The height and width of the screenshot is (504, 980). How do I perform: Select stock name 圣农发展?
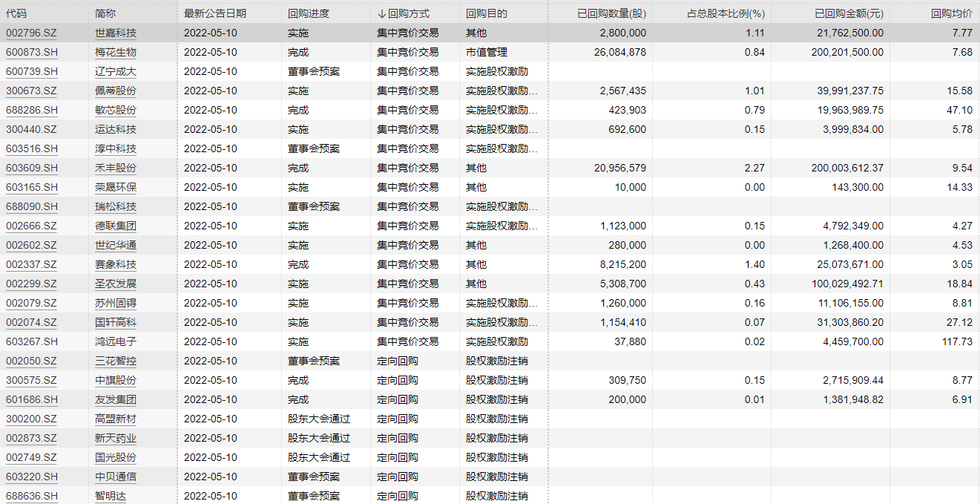tap(116, 284)
